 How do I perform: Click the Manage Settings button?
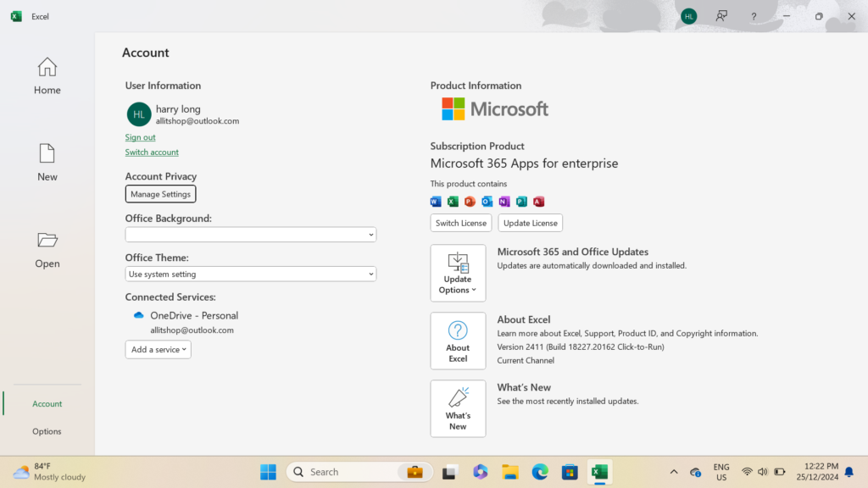(x=160, y=194)
